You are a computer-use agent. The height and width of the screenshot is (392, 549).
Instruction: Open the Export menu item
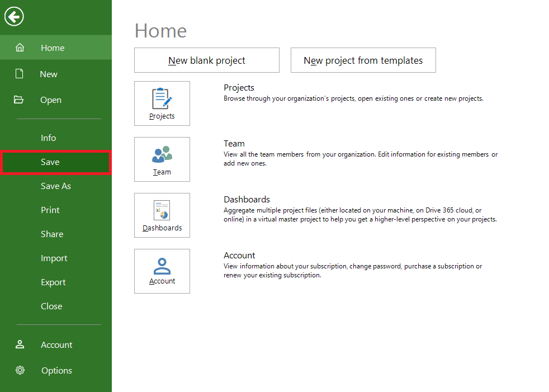point(53,282)
